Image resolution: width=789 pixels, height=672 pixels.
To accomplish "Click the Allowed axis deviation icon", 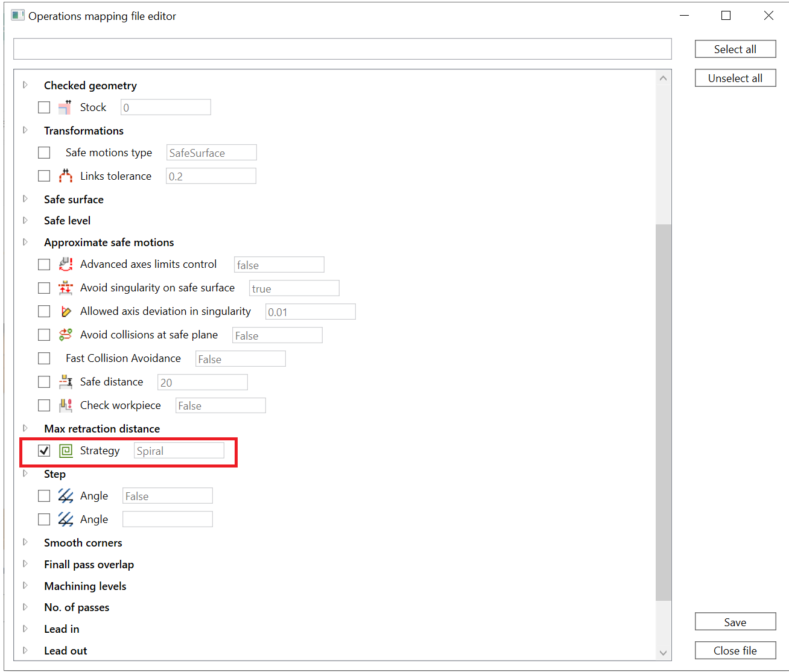I will 65,311.
